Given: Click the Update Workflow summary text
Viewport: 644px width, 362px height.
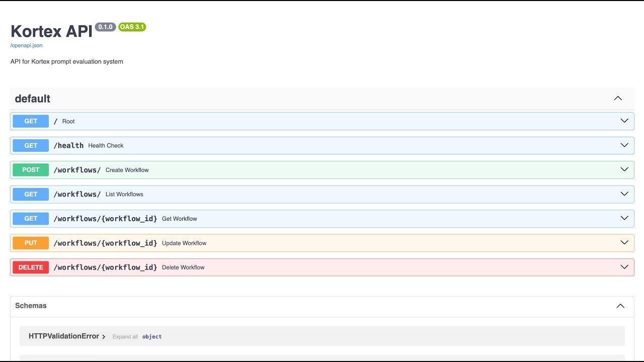Looking at the screenshot, I should (x=184, y=243).
